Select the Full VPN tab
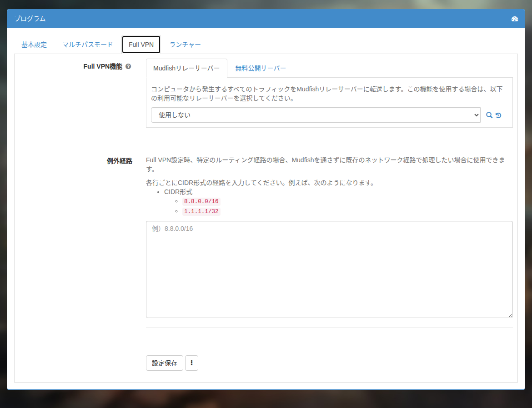This screenshot has width=532, height=408. 141,45
